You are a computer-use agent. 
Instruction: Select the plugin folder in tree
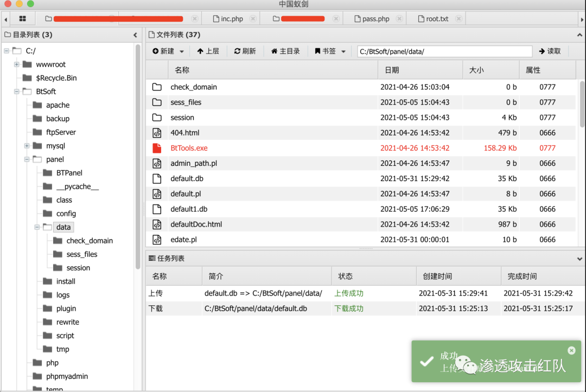pyautogui.click(x=66, y=309)
